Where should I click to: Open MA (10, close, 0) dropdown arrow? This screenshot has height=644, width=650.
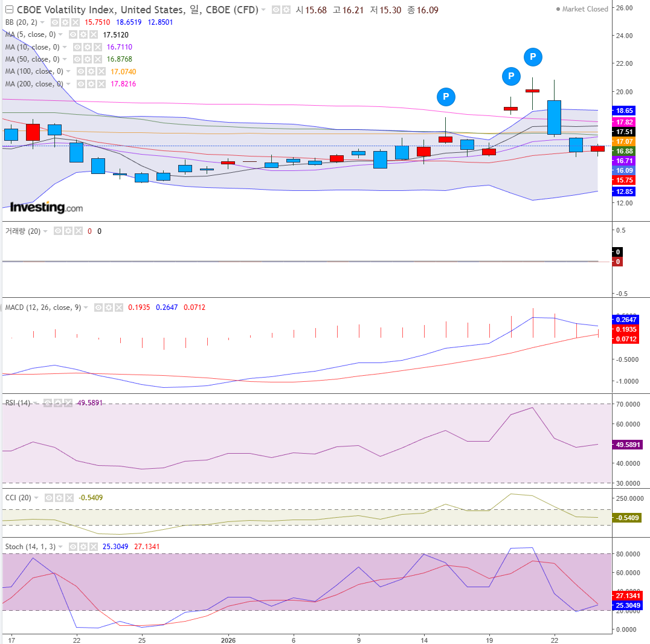(x=64, y=47)
